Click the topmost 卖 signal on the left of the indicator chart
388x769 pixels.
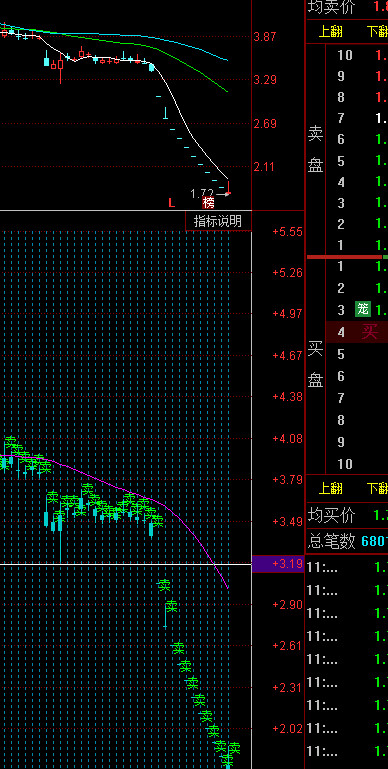pos(11,441)
